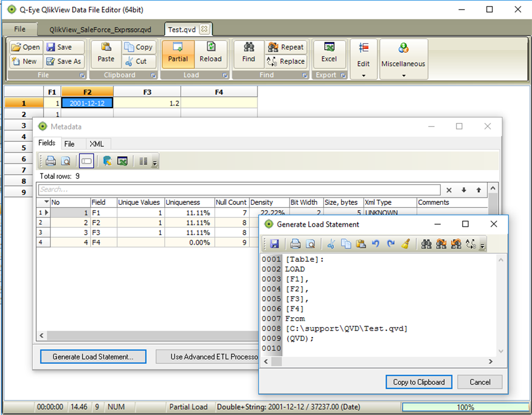Screen dimensions: 532x415
Task: Click Copy to Clipboard button
Action: (x=419, y=382)
